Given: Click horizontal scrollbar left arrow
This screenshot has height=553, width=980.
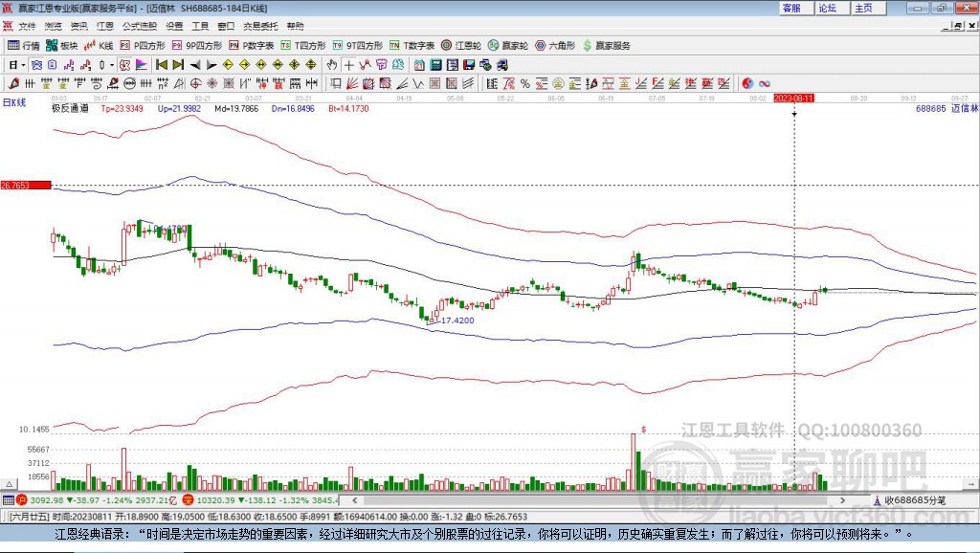Looking at the screenshot, I should point(355,499).
